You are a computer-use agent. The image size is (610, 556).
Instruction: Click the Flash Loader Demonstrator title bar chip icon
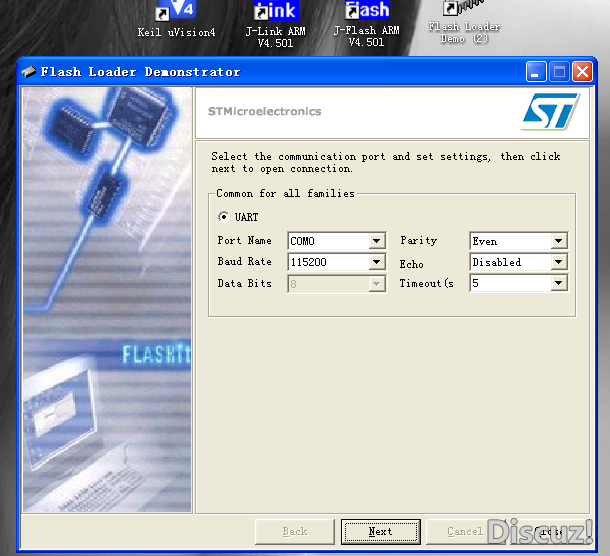click(28, 72)
